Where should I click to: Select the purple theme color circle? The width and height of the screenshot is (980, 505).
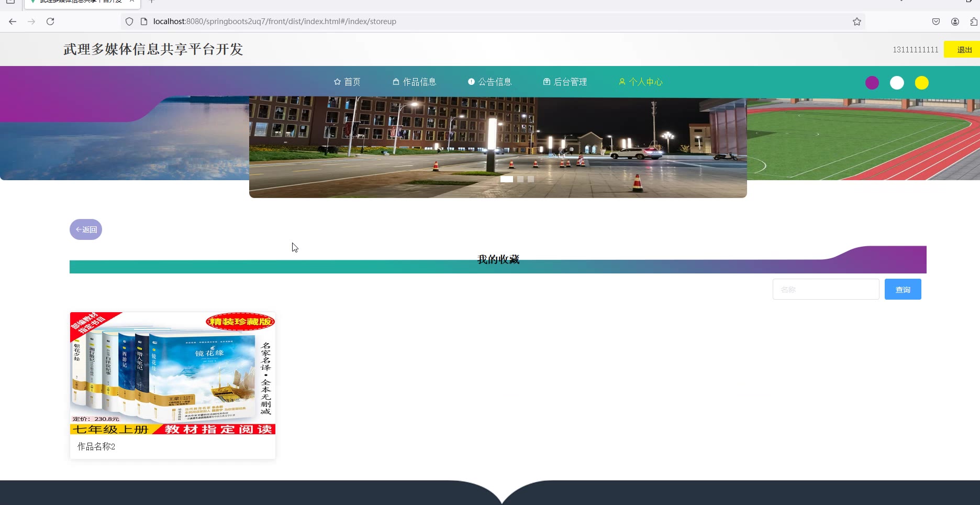pyautogui.click(x=872, y=83)
